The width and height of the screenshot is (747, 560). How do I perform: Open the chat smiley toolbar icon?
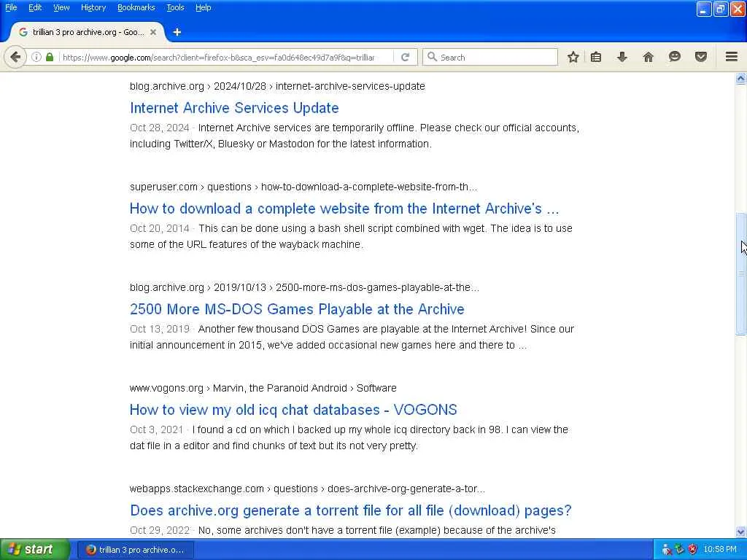click(675, 57)
